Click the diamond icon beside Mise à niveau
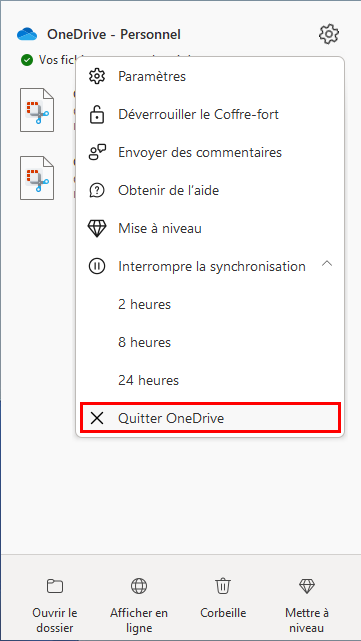 tap(97, 229)
